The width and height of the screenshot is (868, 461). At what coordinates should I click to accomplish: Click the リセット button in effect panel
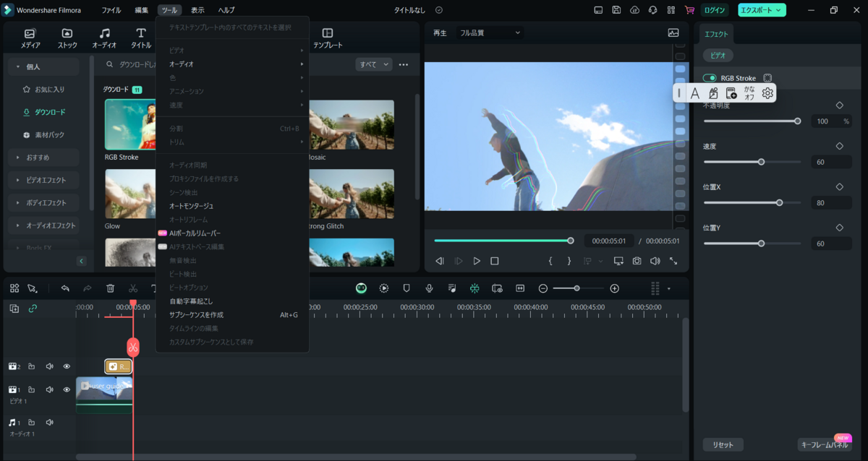(x=723, y=444)
